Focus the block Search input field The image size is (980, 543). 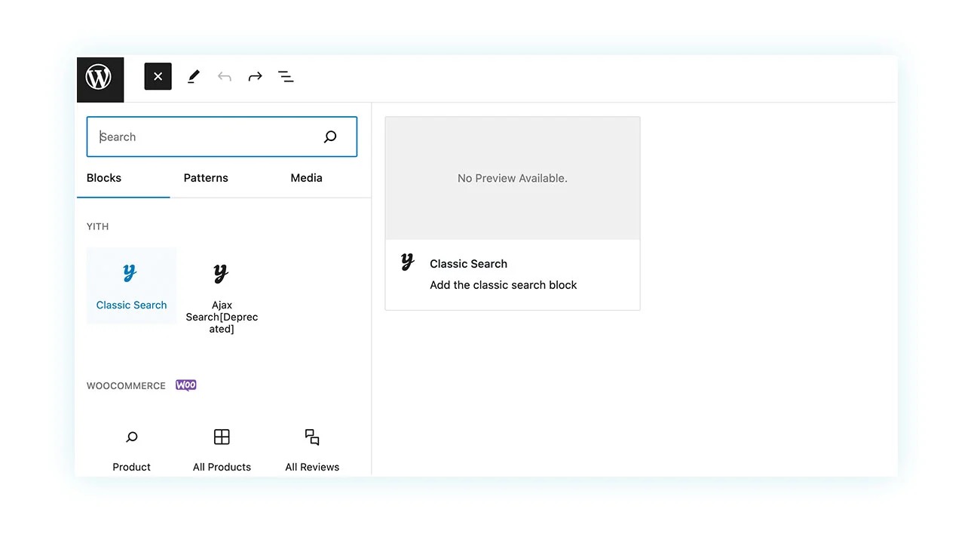[x=222, y=137]
